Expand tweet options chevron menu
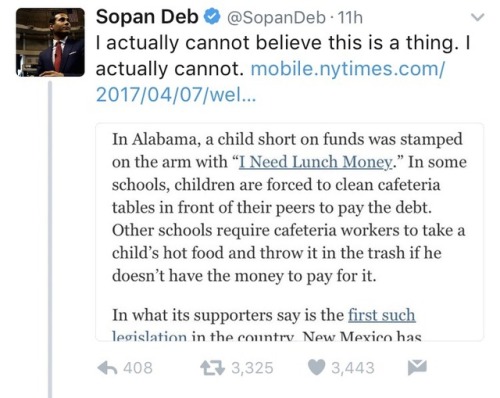This screenshot has height=398, width=500. [x=478, y=16]
